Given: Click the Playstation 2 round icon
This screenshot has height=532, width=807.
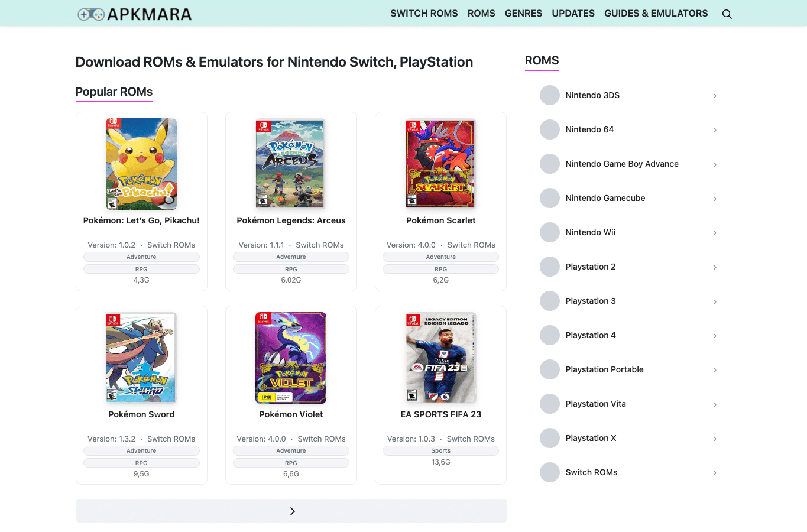Looking at the screenshot, I should [x=550, y=267].
